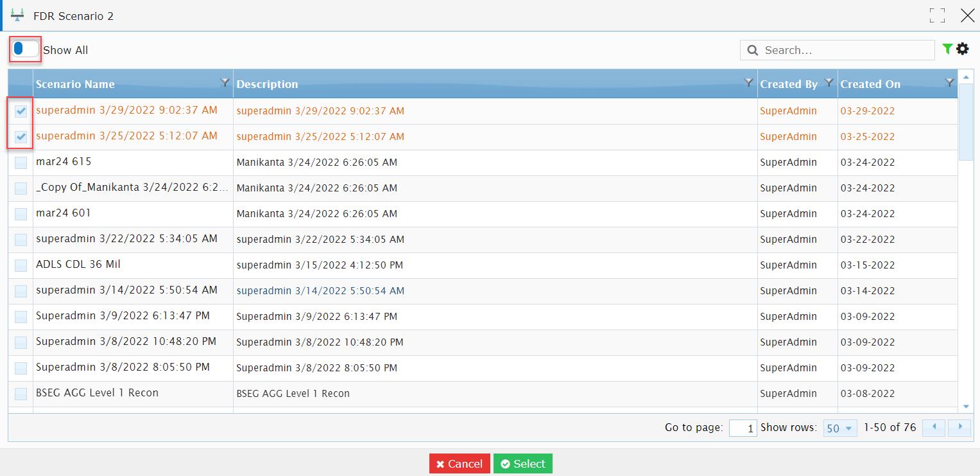Click the Created On column filter icon
980x476 pixels.
(950, 82)
